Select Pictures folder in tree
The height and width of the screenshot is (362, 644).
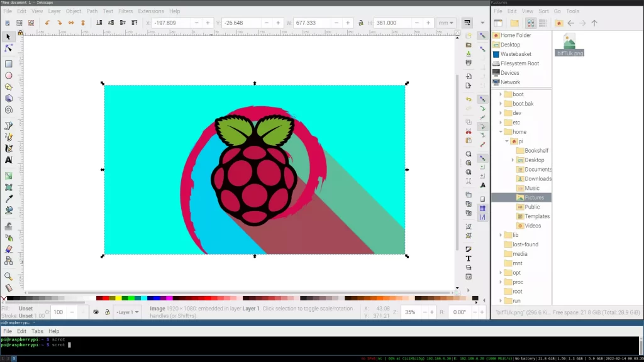point(534,198)
